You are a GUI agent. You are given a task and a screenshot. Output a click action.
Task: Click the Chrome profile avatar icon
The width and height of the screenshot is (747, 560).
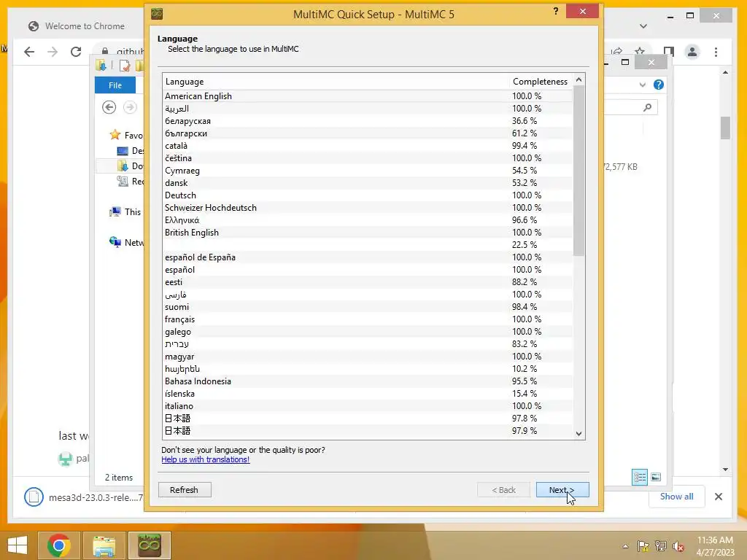pyautogui.click(x=692, y=52)
